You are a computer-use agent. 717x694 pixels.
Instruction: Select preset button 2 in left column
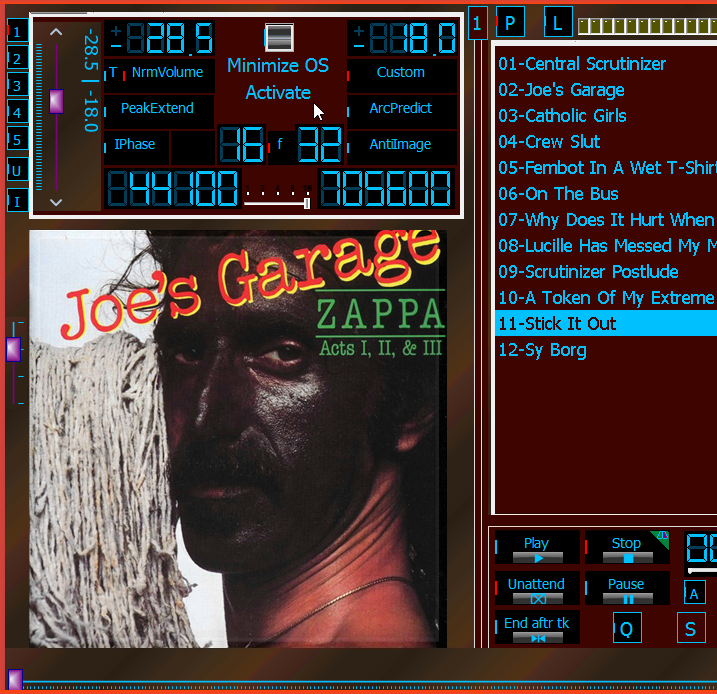pyautogui.click(x=17, y=59)
